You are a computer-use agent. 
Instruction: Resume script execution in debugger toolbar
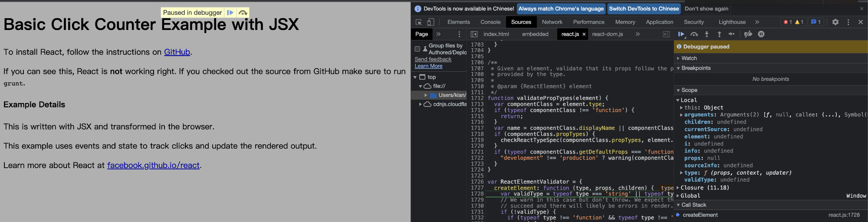tap(681, 34)
